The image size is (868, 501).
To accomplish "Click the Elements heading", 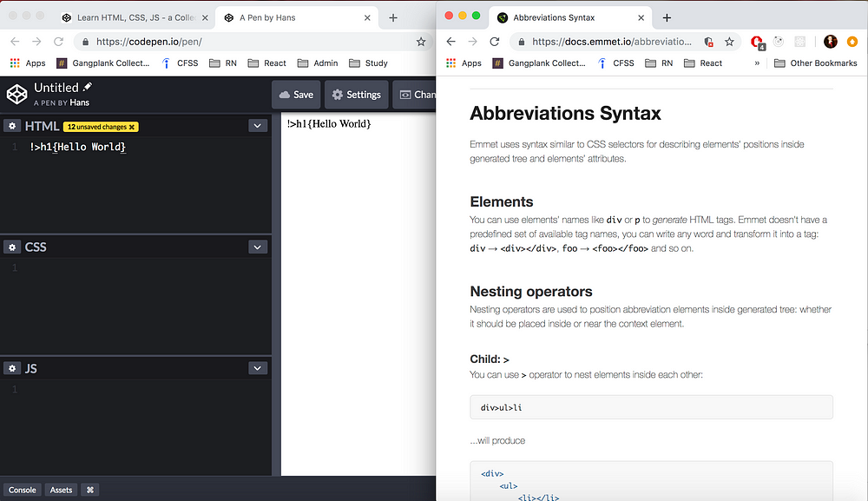I will click(502, 201).
